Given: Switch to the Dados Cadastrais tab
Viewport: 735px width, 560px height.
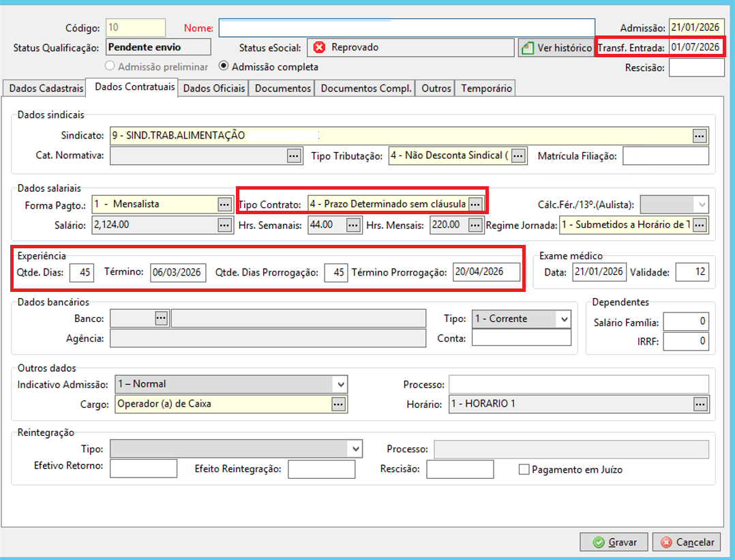Looking at the screenshot, I should pyautogui.click(x=46, y=88).
